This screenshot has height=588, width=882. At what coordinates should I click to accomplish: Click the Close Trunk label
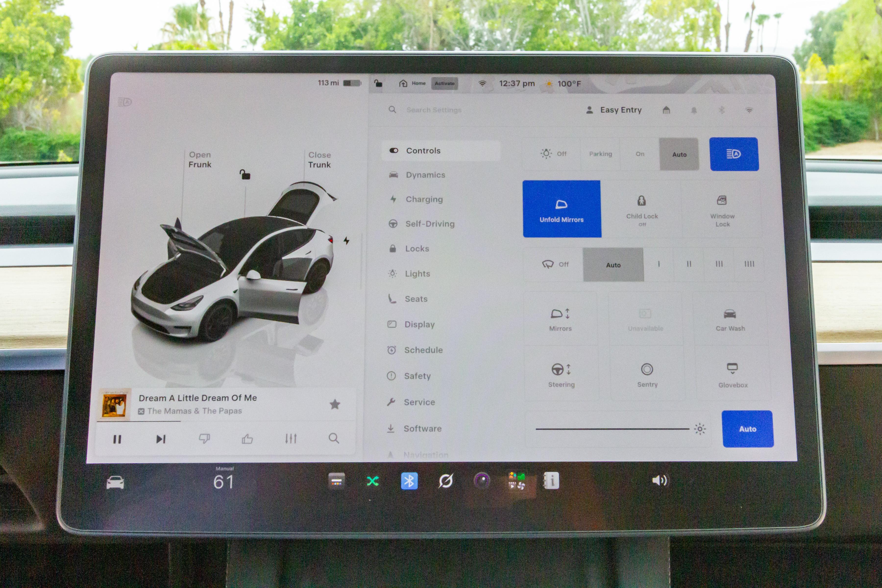319,160
